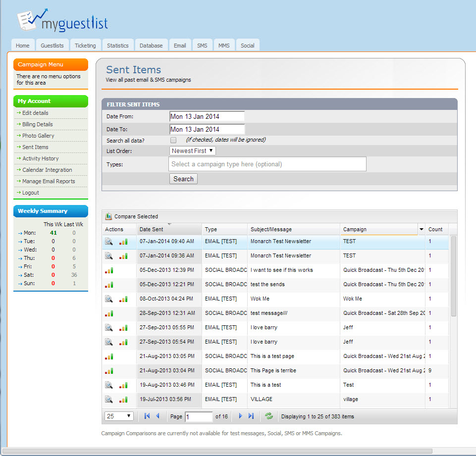This screenshot has width=476, height=456.
Task: Click the Date From input field
Action: pyautogui.click(x=207, y=116)
